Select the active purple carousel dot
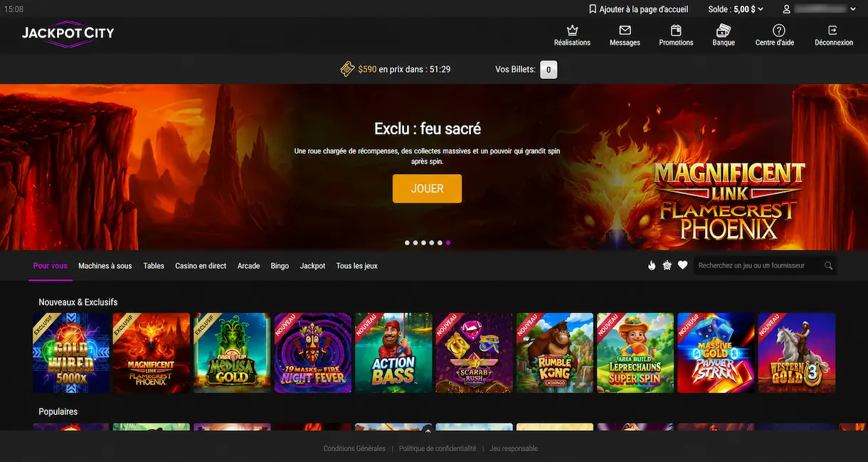 point(448,243)
